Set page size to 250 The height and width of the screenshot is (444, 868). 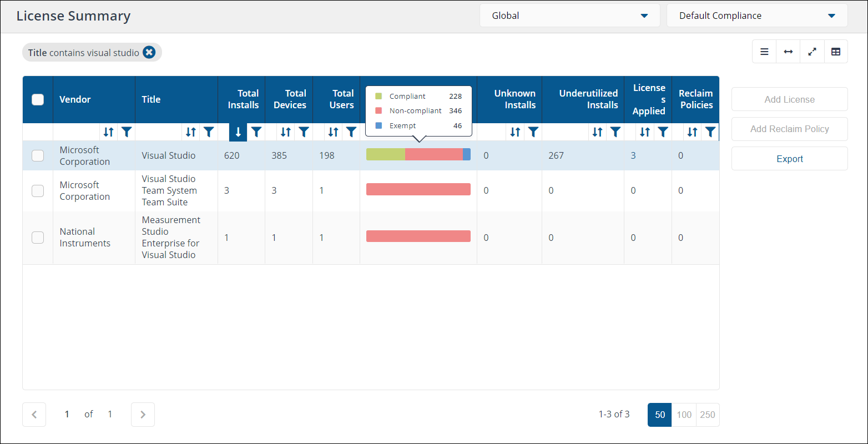click(x=708, y=415)
